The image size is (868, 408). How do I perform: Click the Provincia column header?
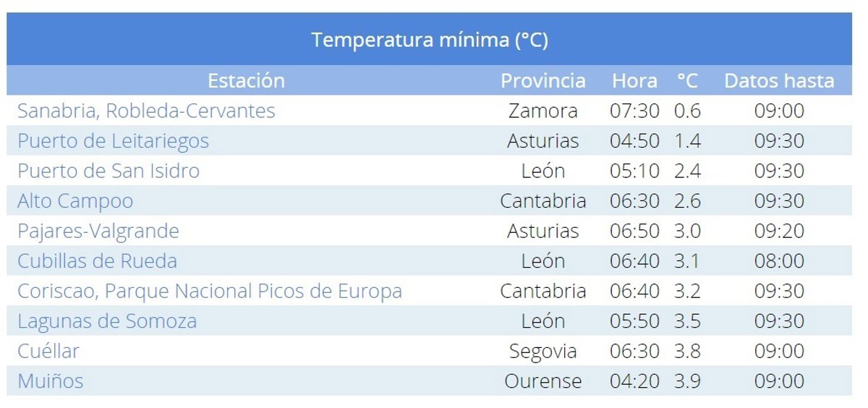(543, 80)
